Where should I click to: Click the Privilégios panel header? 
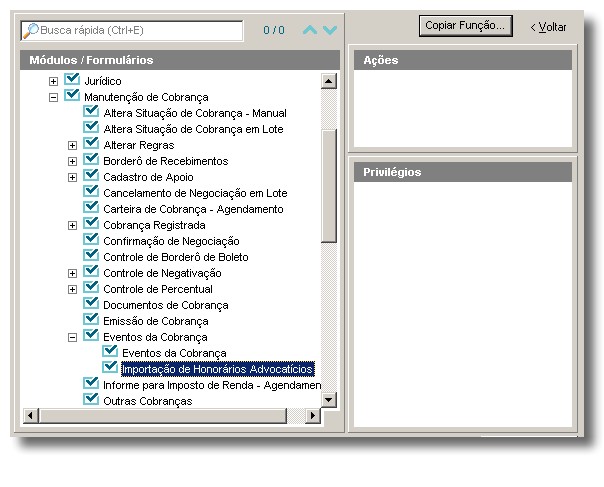tap(463, 172)
